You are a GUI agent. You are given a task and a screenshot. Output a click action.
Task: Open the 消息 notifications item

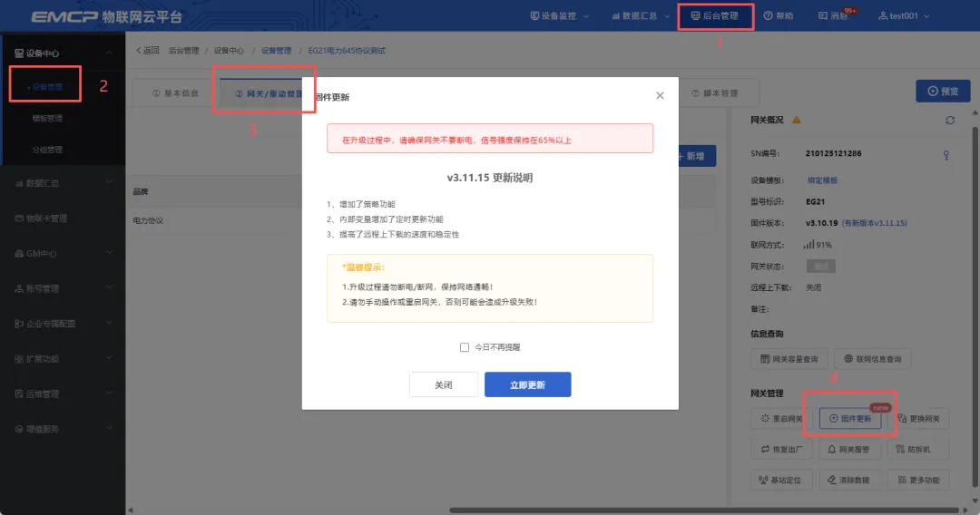coord(835,15)
